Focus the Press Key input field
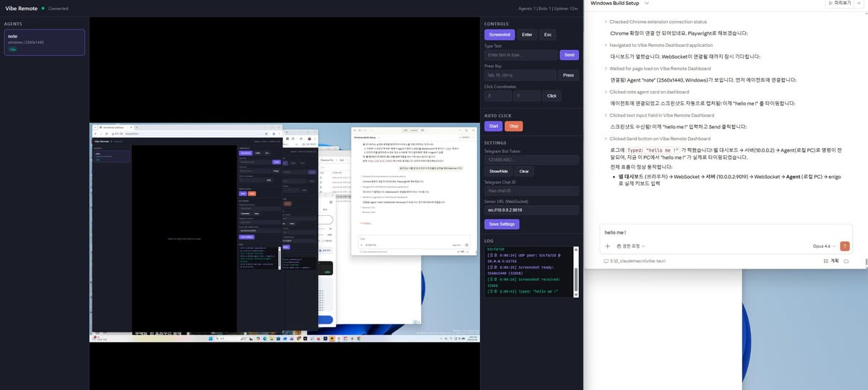Screen dimensions: 868x390 (x=520, y=75)
